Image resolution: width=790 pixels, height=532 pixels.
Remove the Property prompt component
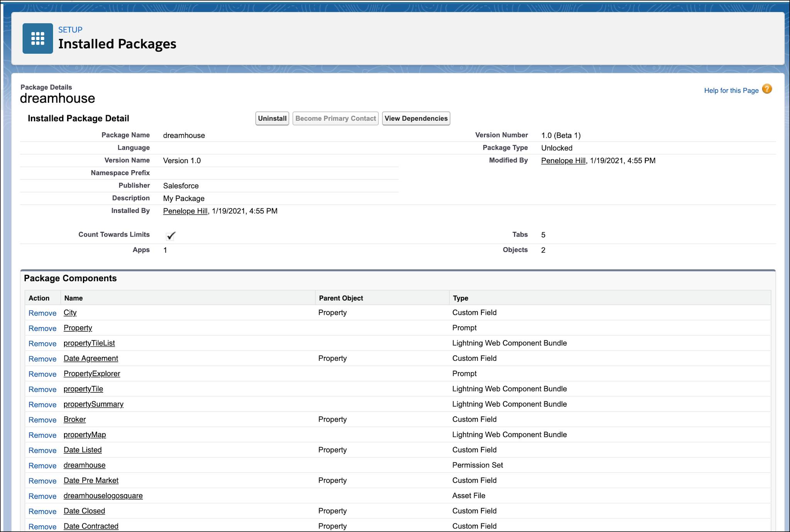pyautogui.click(x=42, y=328)
